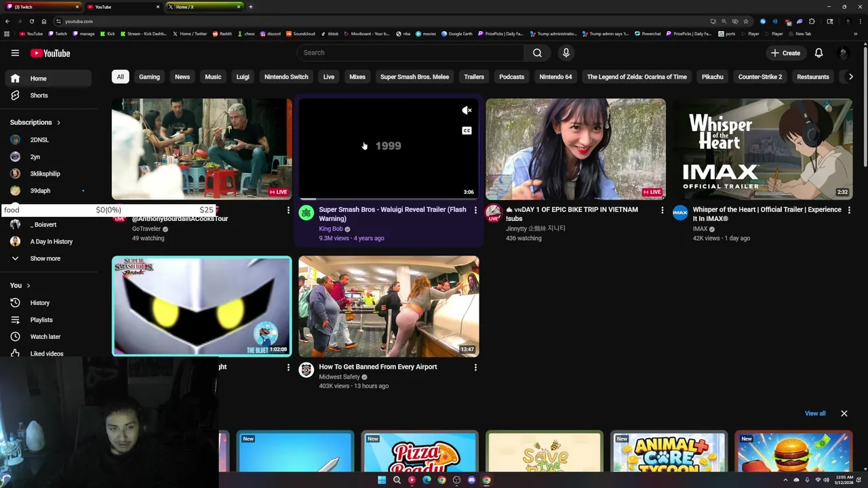Image resolution: width=868 pixels, height=488 pixels.
Task: Select the All filter chip
Action: pos(120,77)
